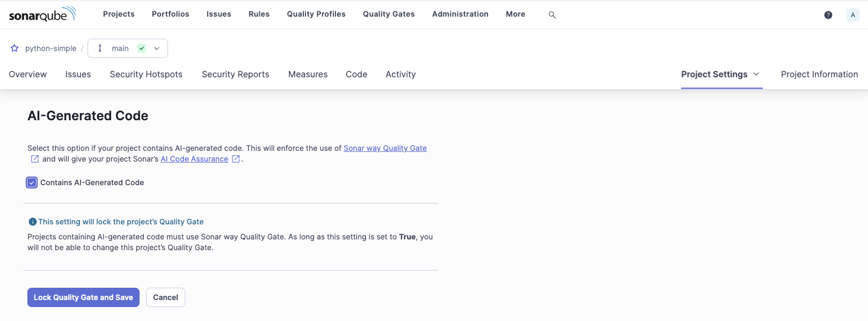Open the user account avatar
This screenshot has width=868, height=321.
click(x=852, y=15)
